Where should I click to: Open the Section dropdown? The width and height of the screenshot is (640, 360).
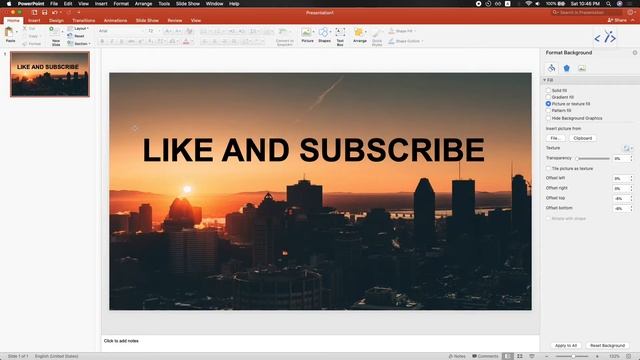pos(79,43)
